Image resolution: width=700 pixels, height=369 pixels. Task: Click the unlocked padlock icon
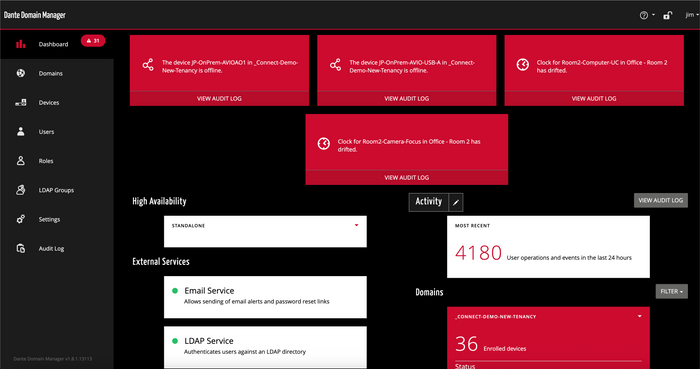[667, 15]
